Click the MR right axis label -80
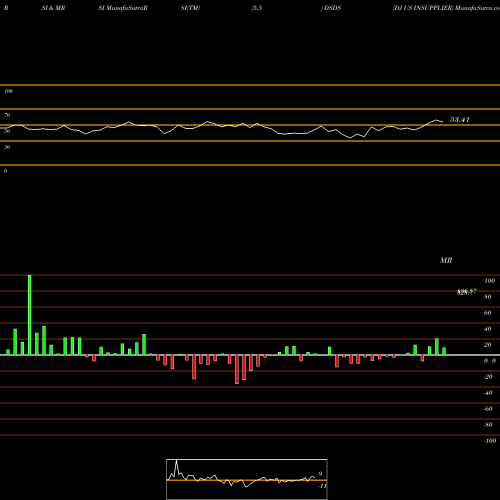The image size is (500, 500). click(x=488, y=425)
